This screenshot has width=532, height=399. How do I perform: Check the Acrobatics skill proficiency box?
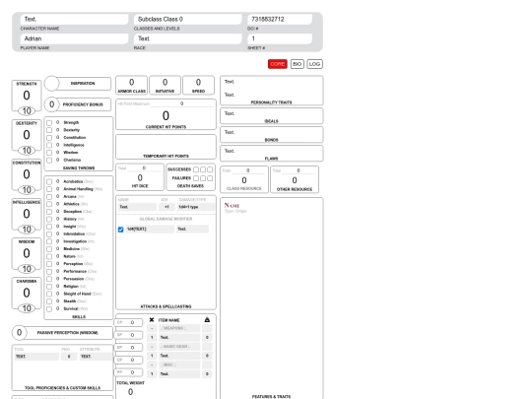coord(49,182)
